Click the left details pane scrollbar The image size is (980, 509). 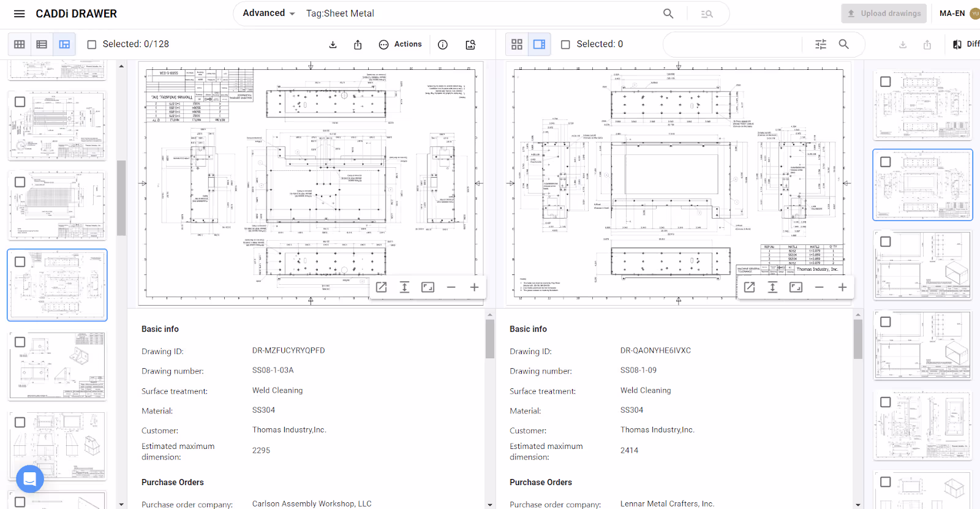point(490,339)
